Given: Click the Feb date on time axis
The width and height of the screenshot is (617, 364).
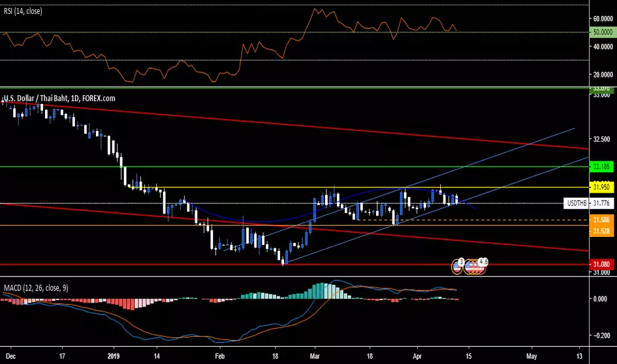Looking at the screenshot, I should pyautogui.click(x=220, y=357).
